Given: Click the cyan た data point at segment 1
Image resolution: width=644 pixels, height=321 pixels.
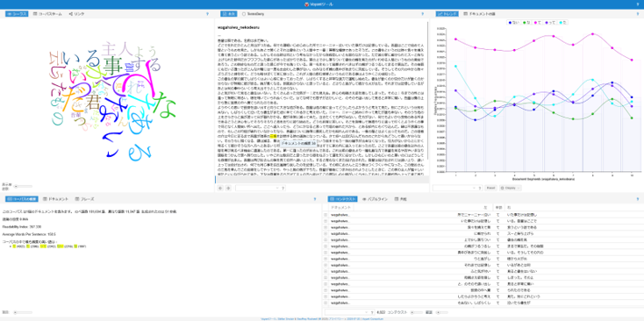Looking at the screenshot, I should 455,66.
